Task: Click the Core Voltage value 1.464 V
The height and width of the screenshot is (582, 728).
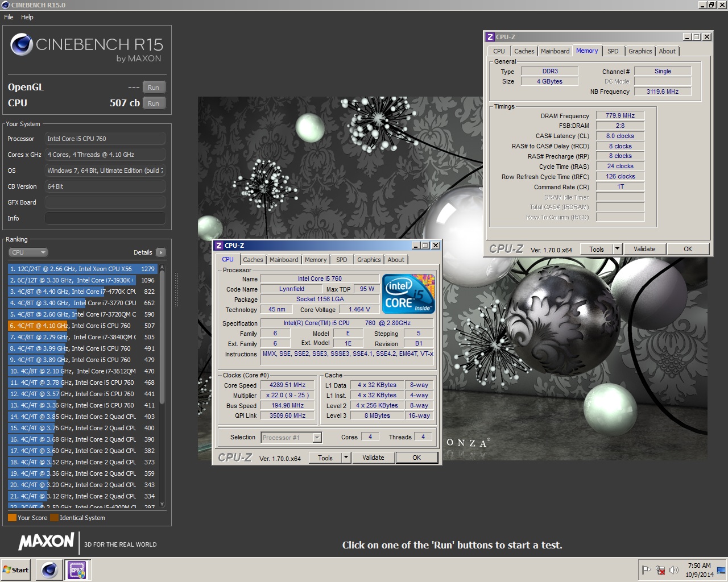Action: (359, 309)
